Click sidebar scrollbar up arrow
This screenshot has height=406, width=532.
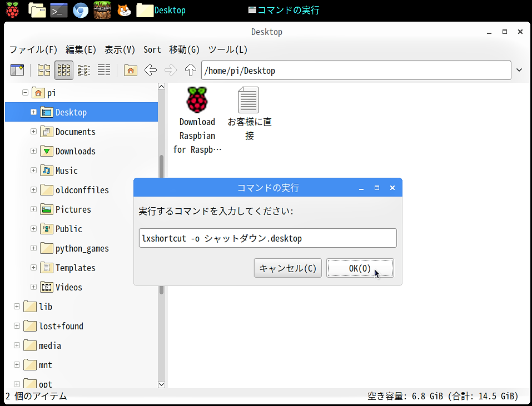(162, 87)
